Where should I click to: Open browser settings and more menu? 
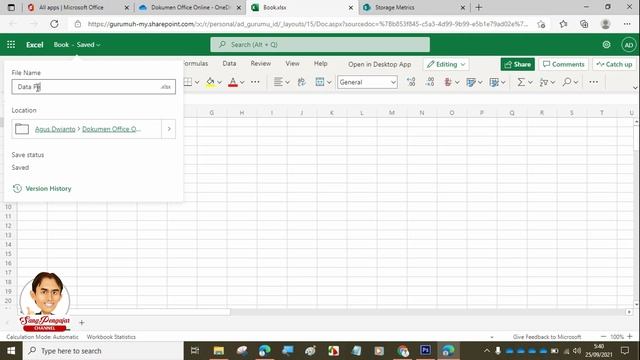[x=627, y=24]
